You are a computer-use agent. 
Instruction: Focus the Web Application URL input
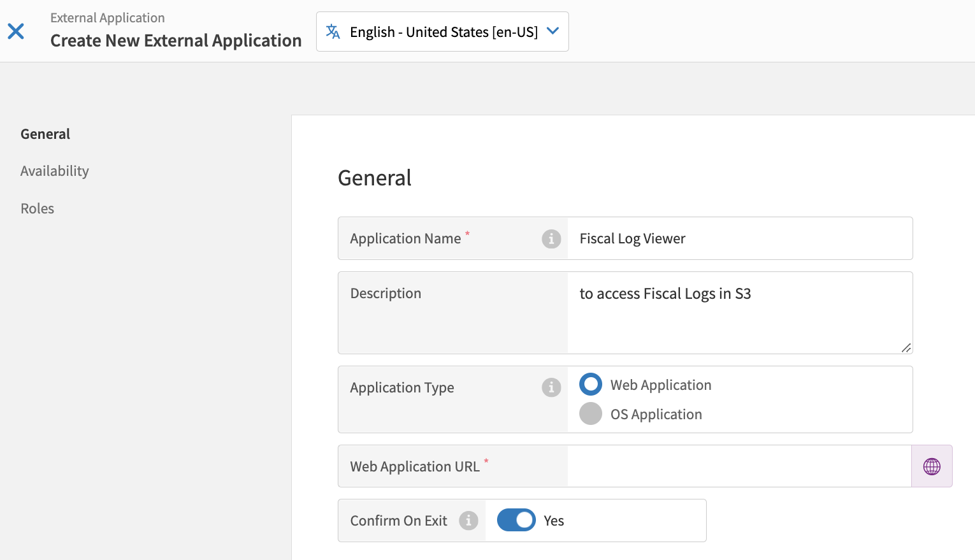[739, 466]
